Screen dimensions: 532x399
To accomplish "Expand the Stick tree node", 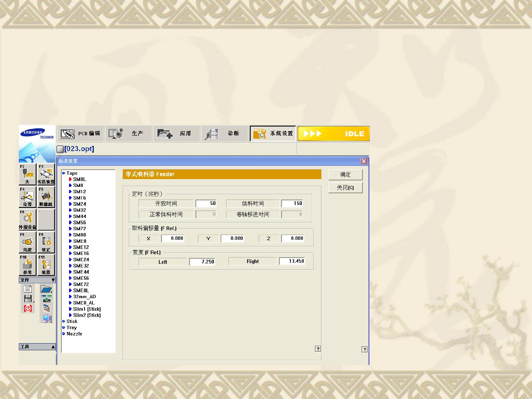I will pos(64,321).
